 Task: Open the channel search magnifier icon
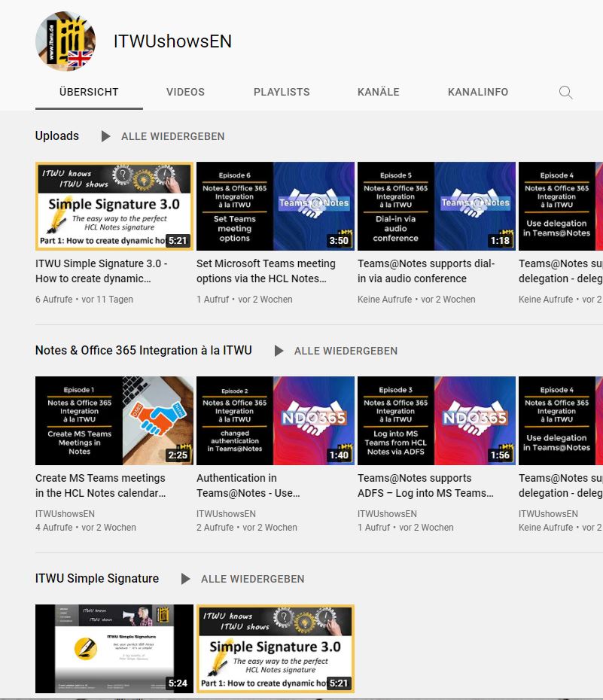tap(565, 93)
